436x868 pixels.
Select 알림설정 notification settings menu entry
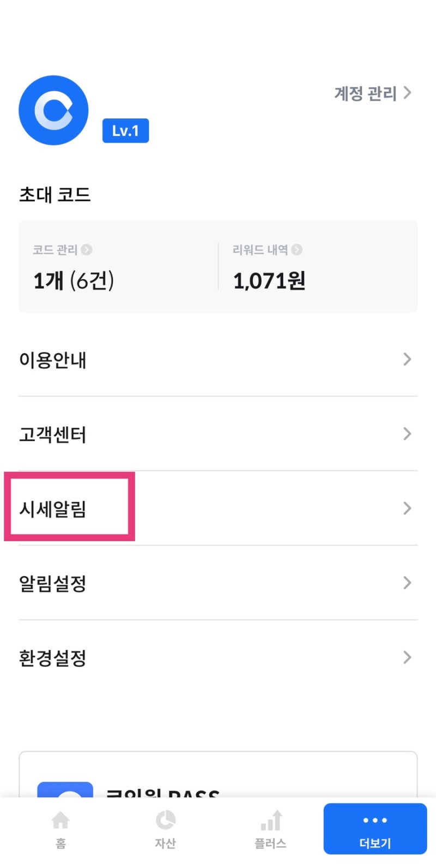(x=52, y=583)
